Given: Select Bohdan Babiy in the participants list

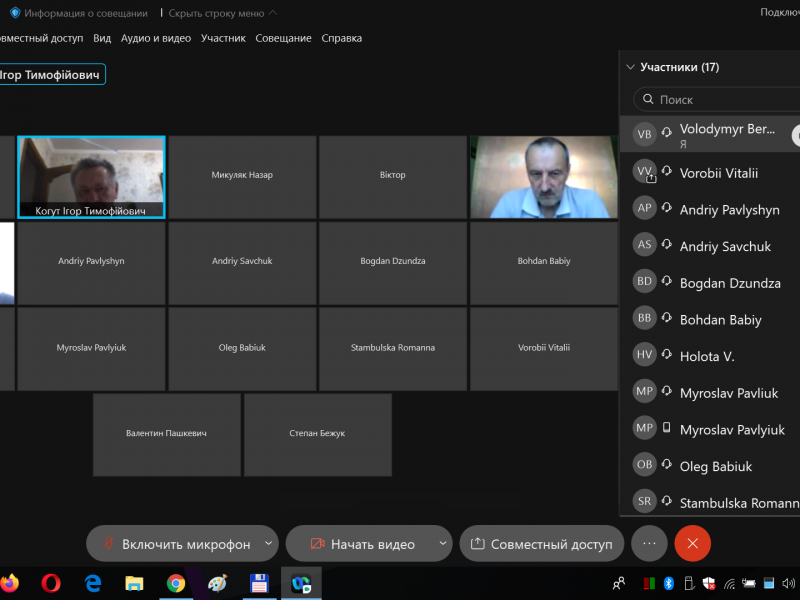Looking at the screenshot, I should point(720,320).
